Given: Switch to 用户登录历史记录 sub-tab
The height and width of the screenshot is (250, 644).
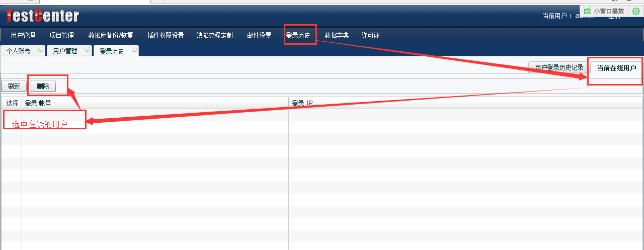Looking at the screenshot, I should pyautogui.click(x=559, y=67).
